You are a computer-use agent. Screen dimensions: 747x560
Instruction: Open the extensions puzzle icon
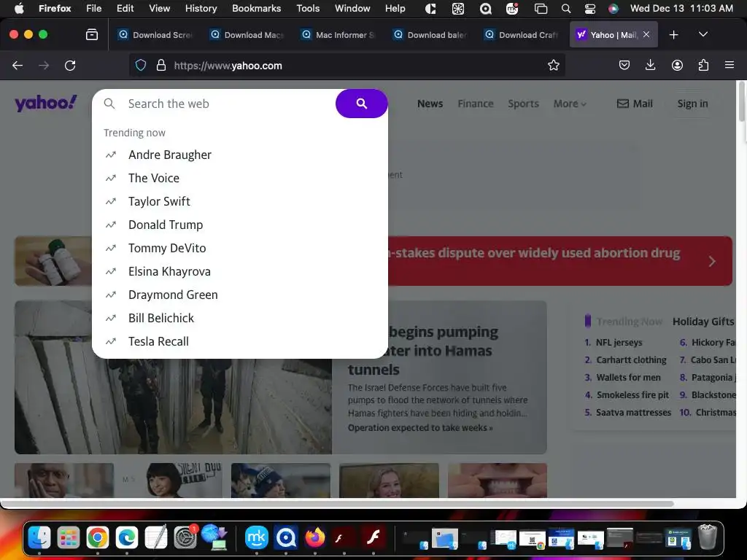(x=703, y=65)
